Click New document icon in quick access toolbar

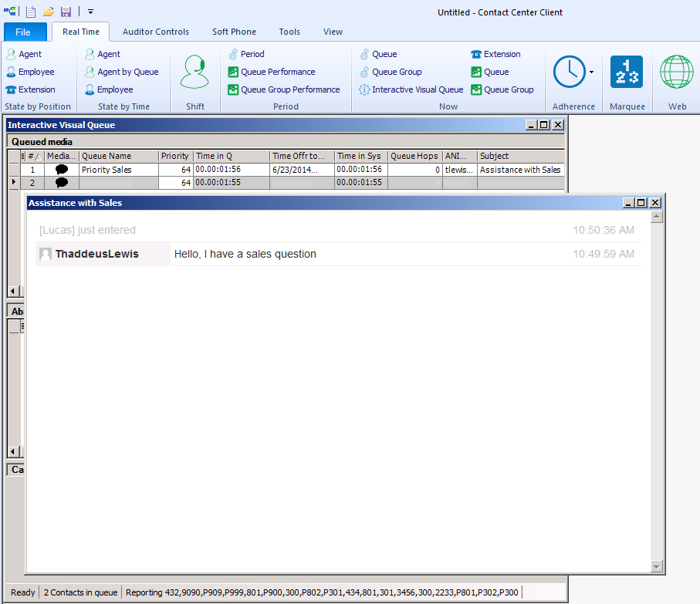tap(31, 12)
